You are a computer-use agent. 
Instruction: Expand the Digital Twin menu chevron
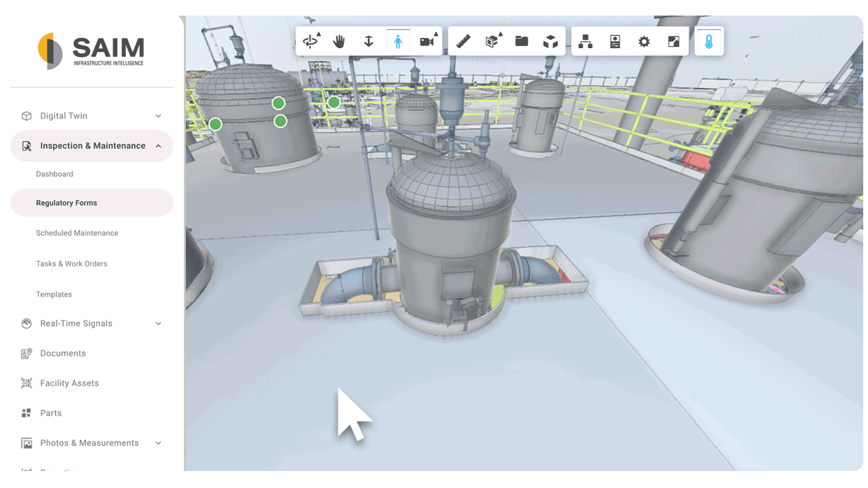[x=159, y=116]
